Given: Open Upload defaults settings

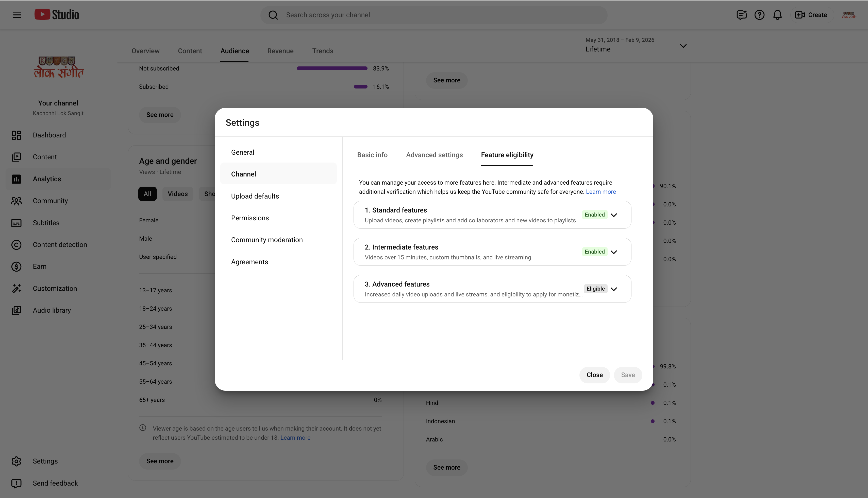Looking at the screenshot, I should 279,196.
